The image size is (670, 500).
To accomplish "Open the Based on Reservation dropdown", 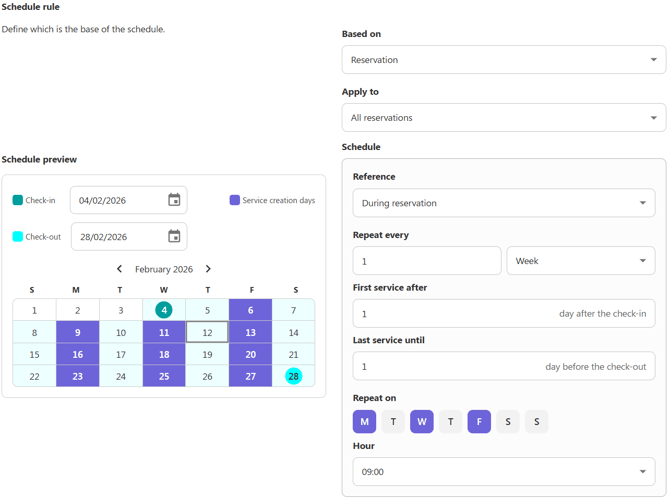I will (503, 60).
